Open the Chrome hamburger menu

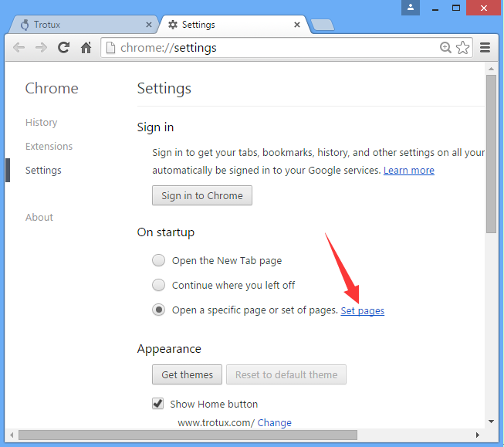(x=485, y=48)
